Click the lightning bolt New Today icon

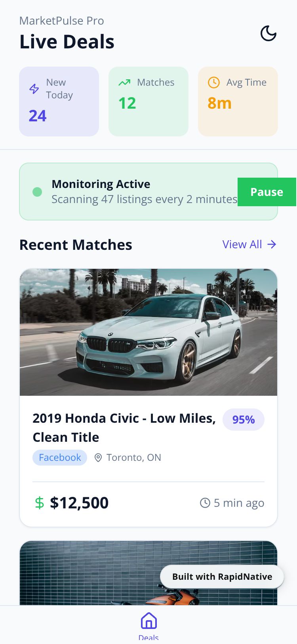(34, 89)
